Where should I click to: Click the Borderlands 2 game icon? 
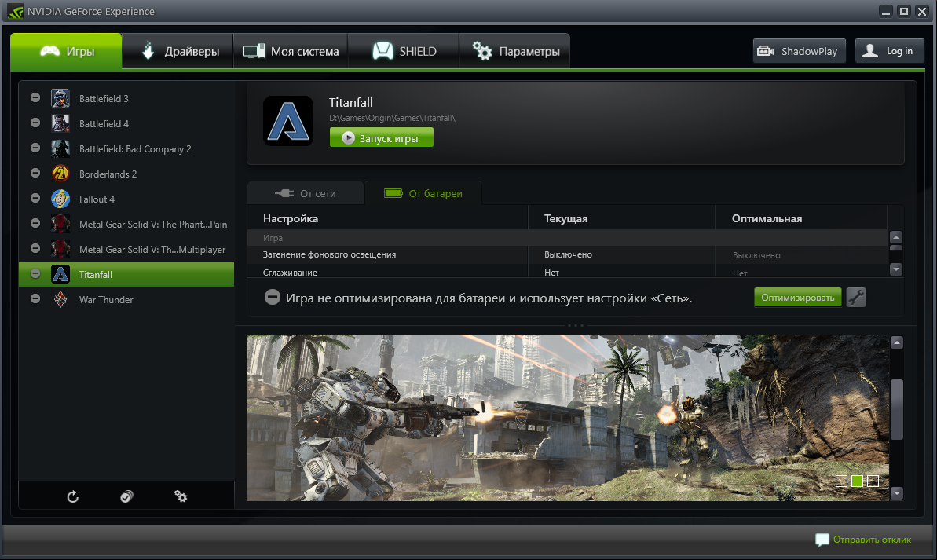tap(60, 174)
